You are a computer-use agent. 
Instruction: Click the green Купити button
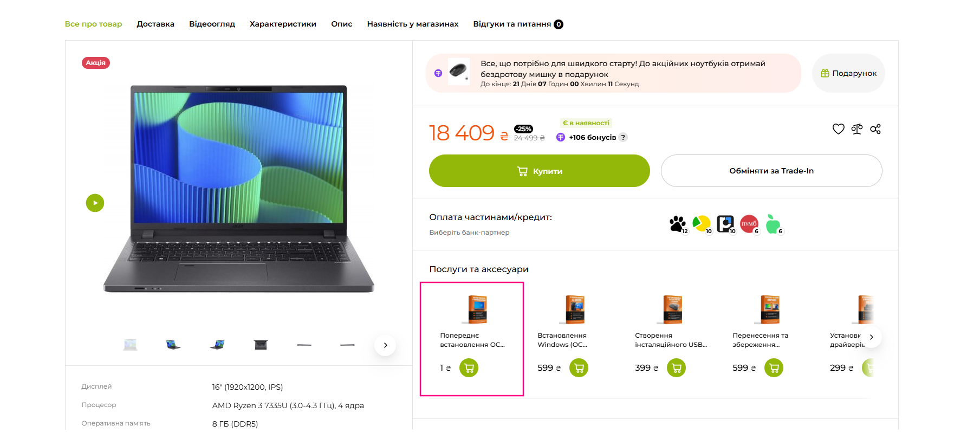coord(540,171)
